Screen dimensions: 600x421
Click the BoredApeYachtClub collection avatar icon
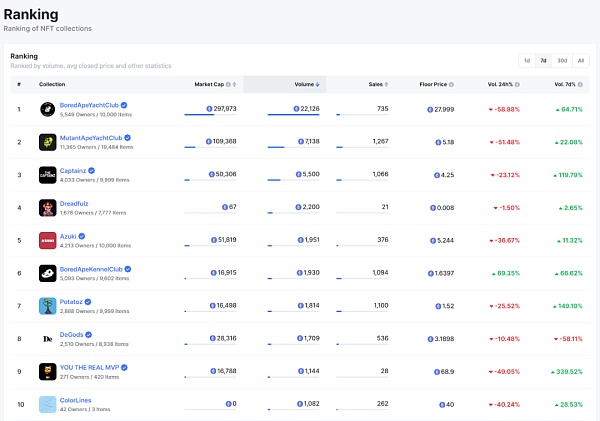coord(48,108)
